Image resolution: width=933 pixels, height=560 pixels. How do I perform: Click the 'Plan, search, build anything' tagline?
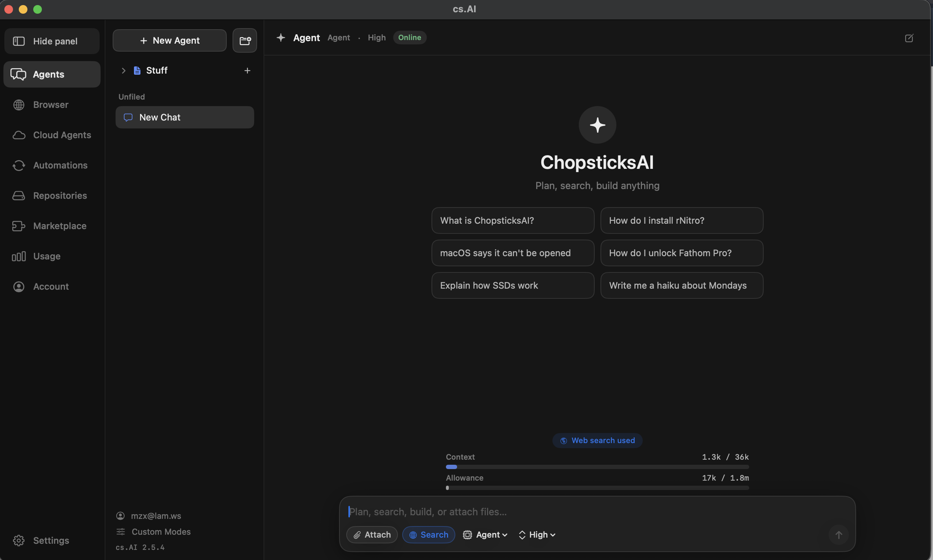click(x=597, y=186)
